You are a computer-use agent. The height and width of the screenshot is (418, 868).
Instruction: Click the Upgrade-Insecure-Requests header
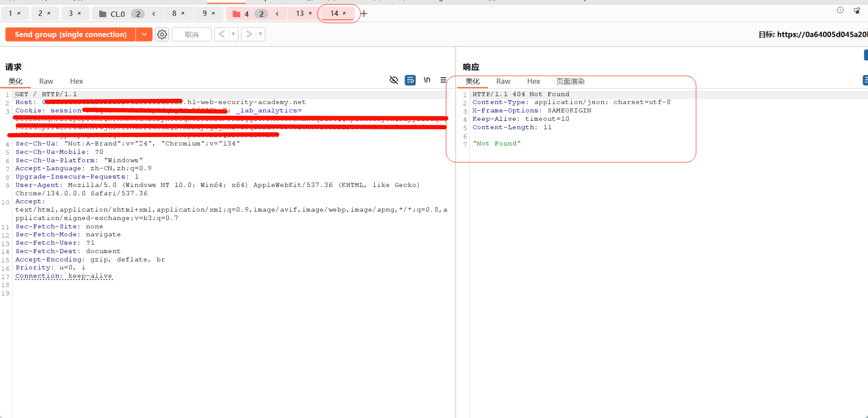pyautogui.click(x=77, y=176)
